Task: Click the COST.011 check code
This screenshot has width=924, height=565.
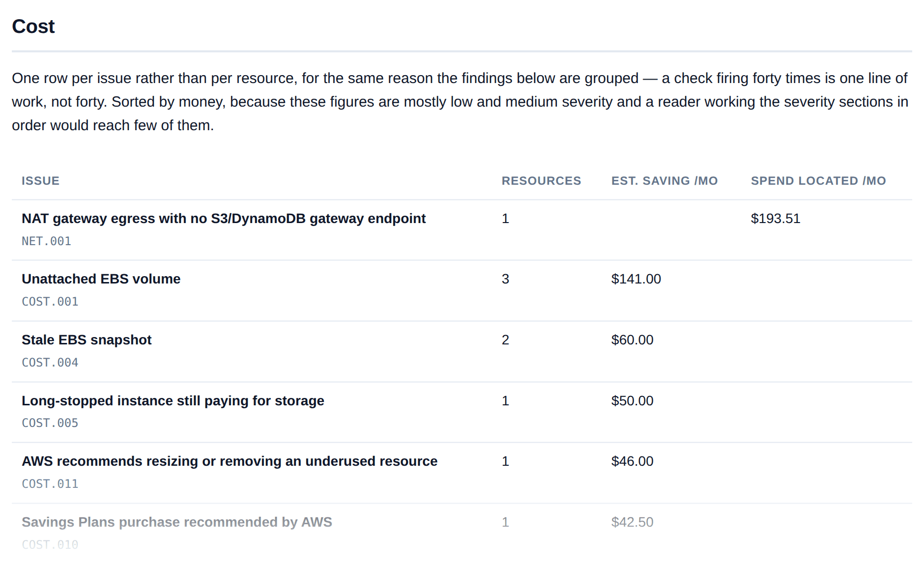Action: point(50,484)
